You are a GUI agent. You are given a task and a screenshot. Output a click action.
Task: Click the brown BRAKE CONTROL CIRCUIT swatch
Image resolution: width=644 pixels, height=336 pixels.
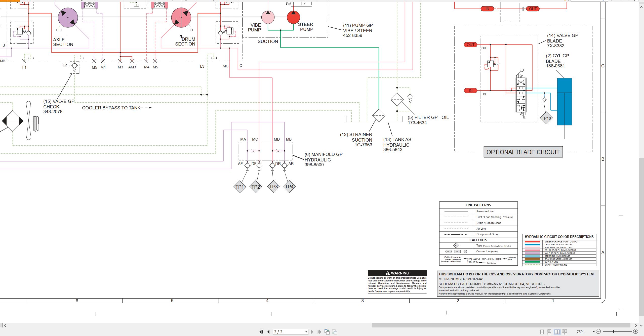(532, 259)
